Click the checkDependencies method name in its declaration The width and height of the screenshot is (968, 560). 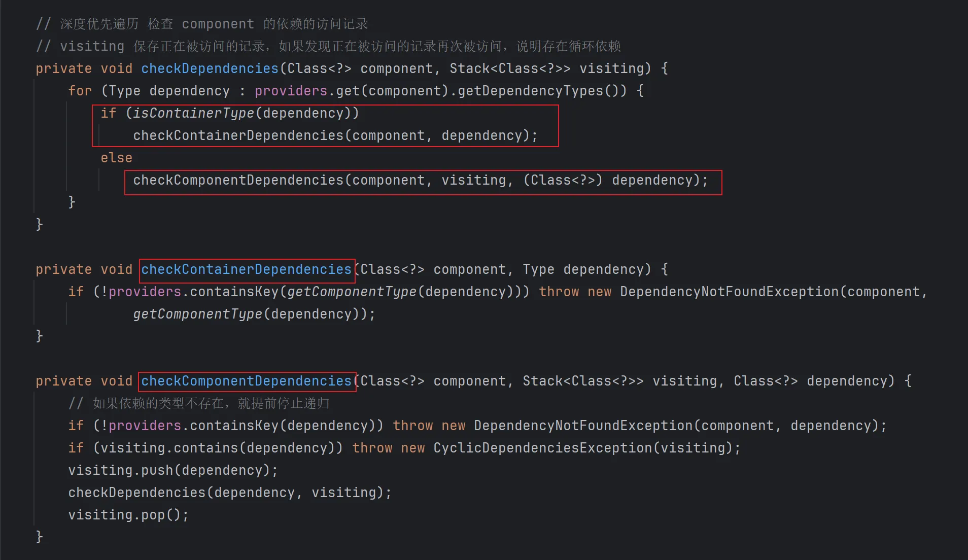pos(210,68)
